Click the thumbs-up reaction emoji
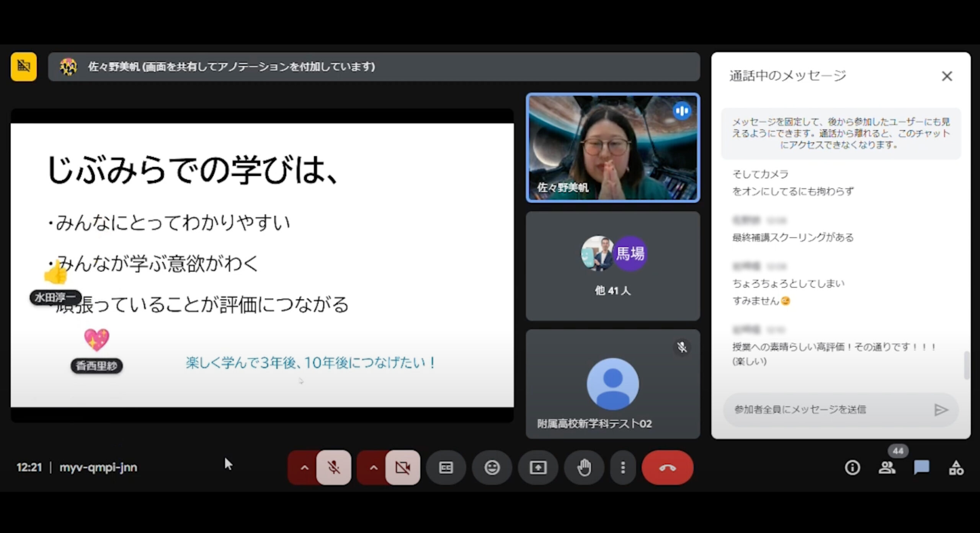The width and height of the screenshot is (980, 533). point(56,272)
